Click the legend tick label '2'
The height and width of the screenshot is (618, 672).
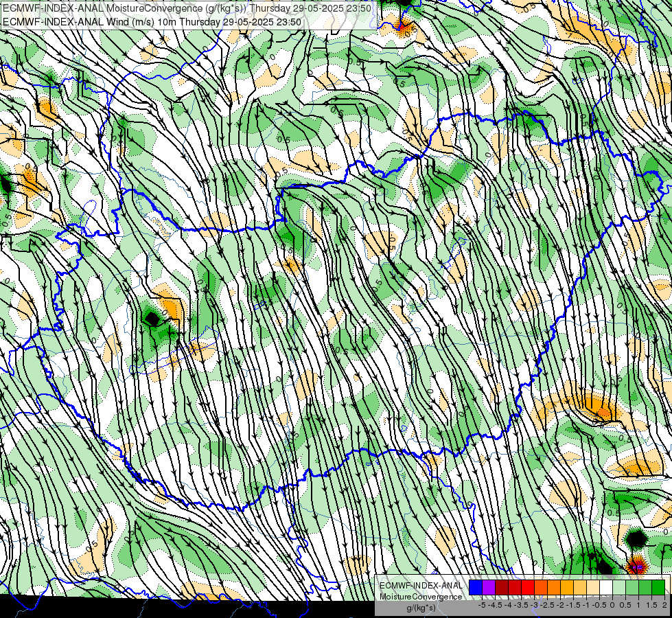[664, 605]
